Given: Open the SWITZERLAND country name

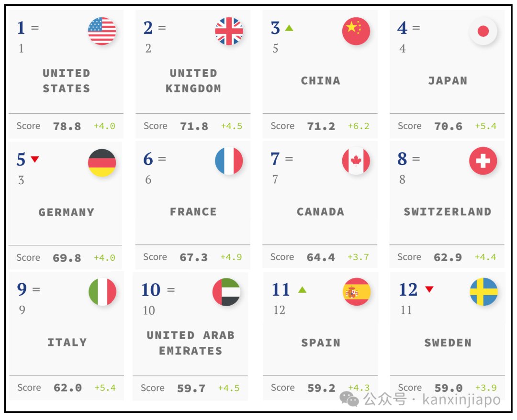Looking at the screenshot, I should click(x=447, y=211).
